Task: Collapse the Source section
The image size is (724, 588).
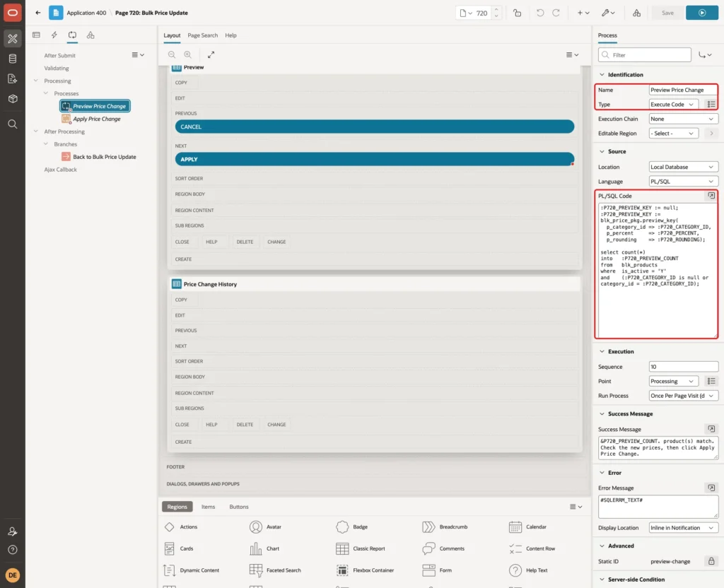Action: 602,151
